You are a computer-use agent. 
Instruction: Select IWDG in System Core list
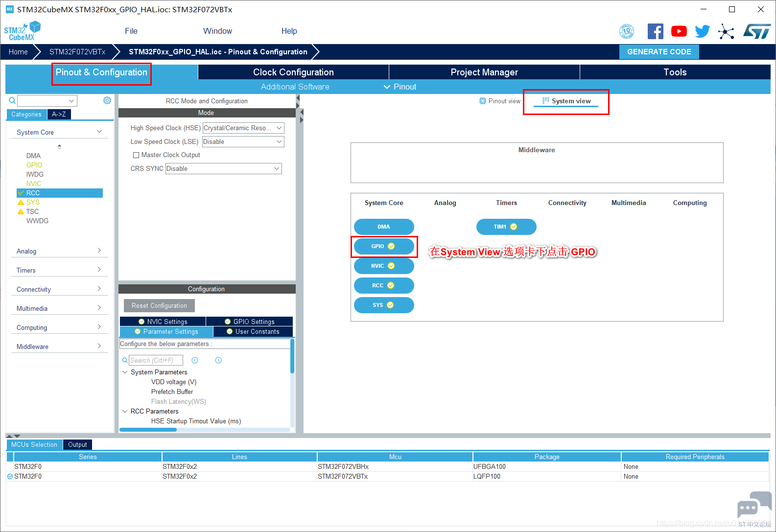(35, 174)
